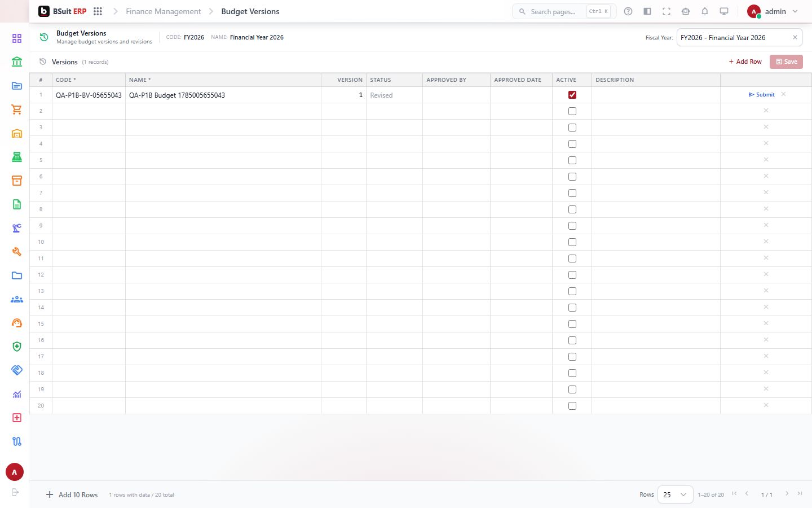
Task: Open the Fiscal Year dropdown
Action: point(739,37)
